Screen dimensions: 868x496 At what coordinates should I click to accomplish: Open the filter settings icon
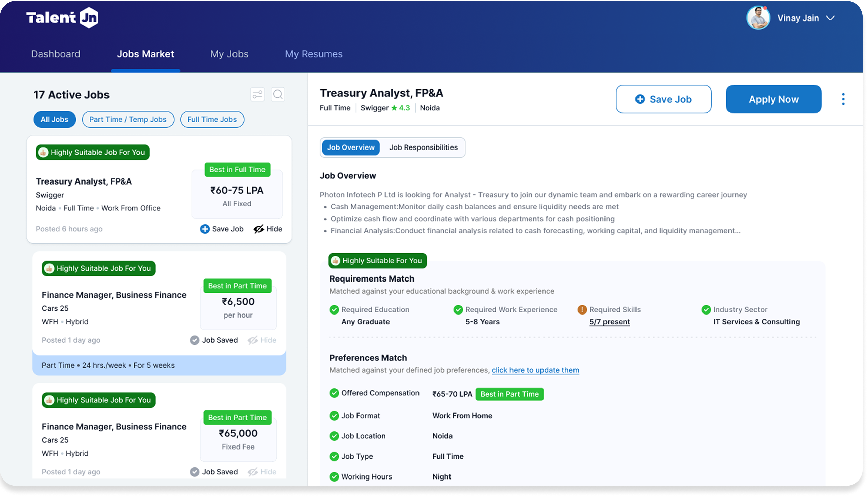[257, 94]
